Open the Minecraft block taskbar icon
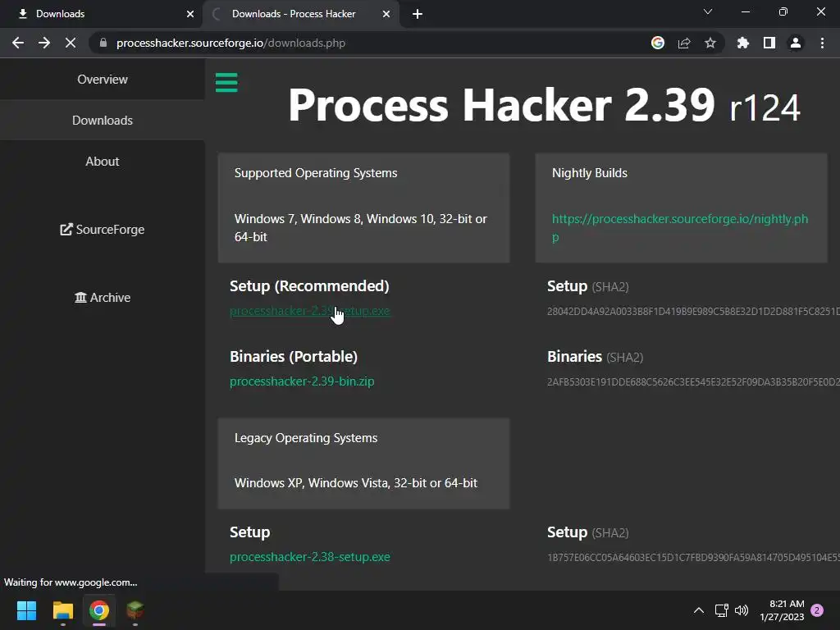The width and height of the screenshot is (840, 630). 135,610
